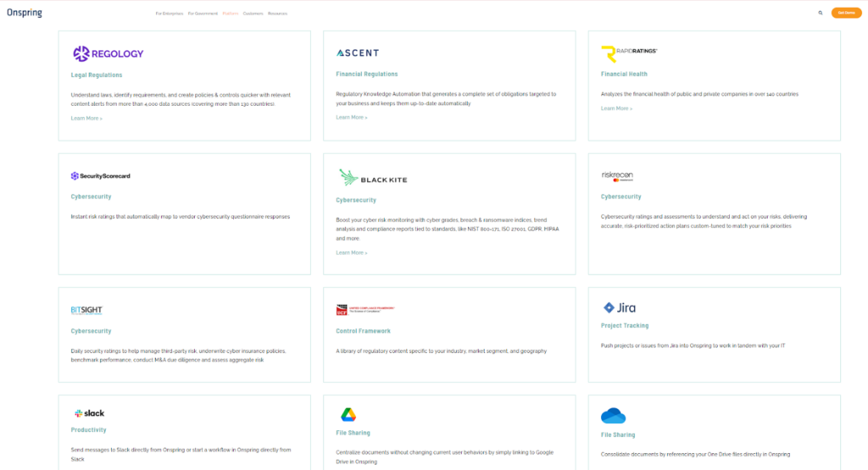The width and height of the screenshot is (868, 470).
Task: Click the RiskRecon logo
Action: [x=617, y=176]
